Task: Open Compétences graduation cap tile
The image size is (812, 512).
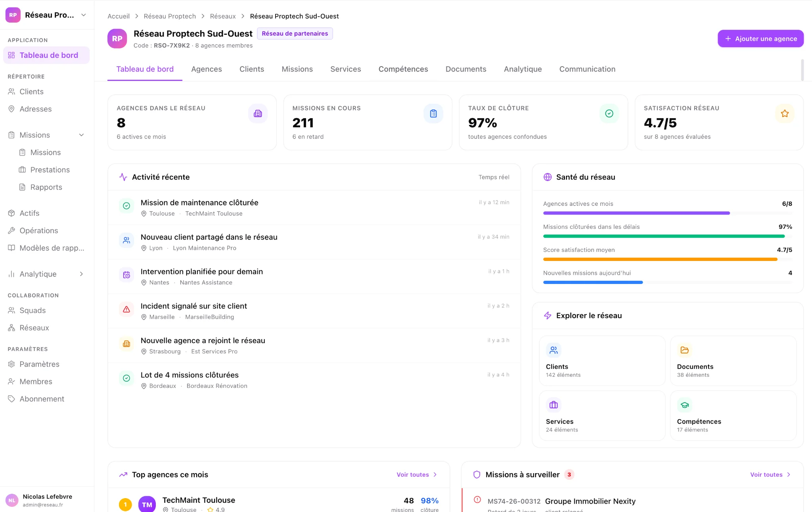Action: tap(733, 415)
